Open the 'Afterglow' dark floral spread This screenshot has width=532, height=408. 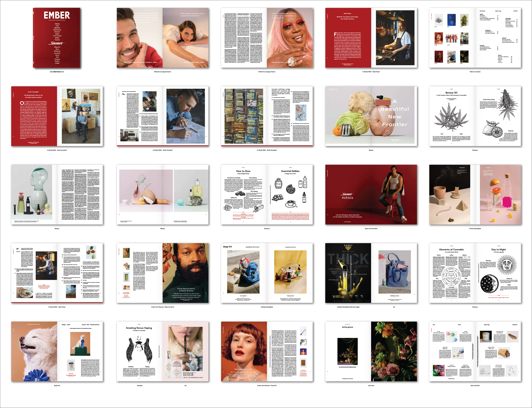[371, 351]
